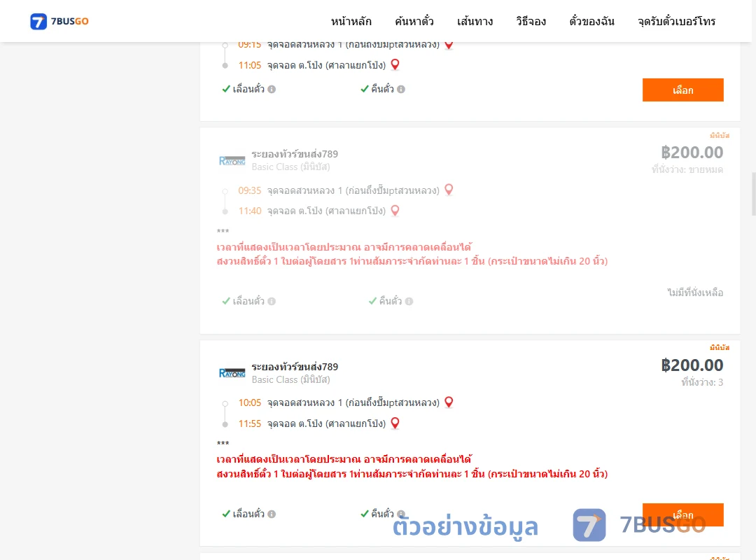This screenshot has width=756, height=560.
Task: Open the หน้าหลัก menu item
Action: point(351,21)
